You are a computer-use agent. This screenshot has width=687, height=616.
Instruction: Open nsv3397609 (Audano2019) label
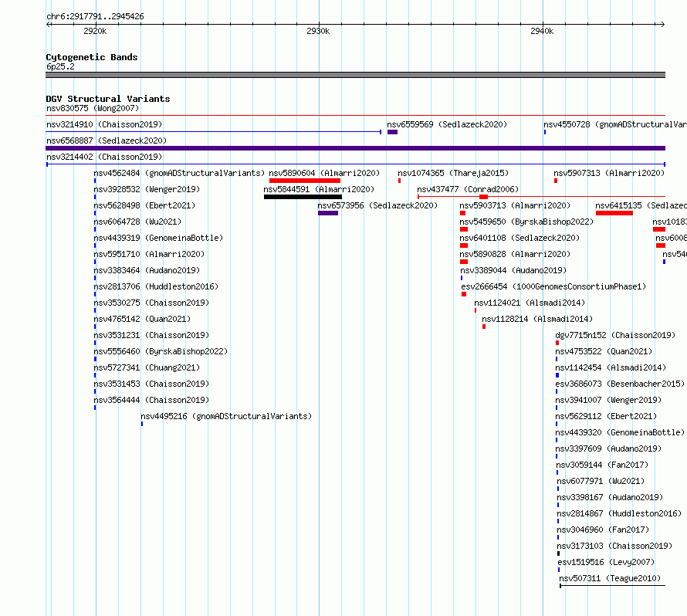pyautogui.click(x=608, y=448)
